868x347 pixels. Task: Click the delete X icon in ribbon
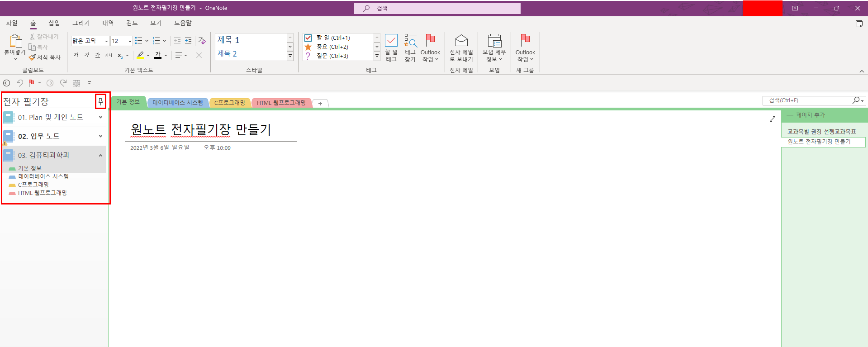199,55
